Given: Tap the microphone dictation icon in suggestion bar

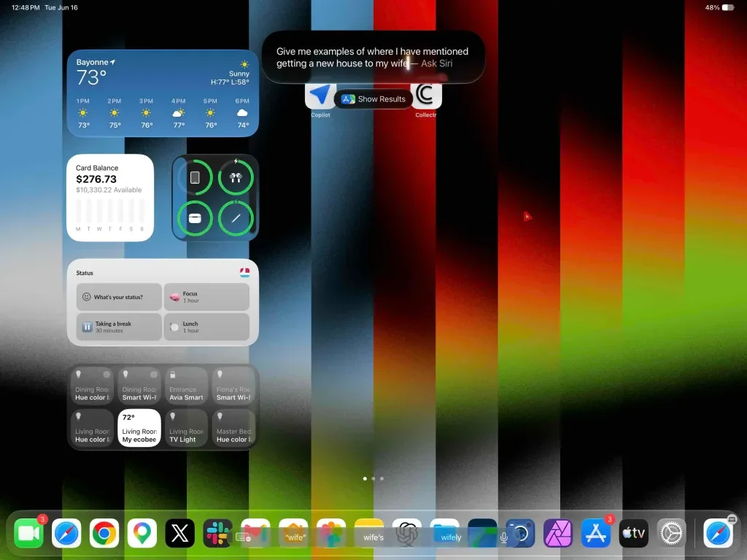Looking at the screenshot, I should (504, 537).
